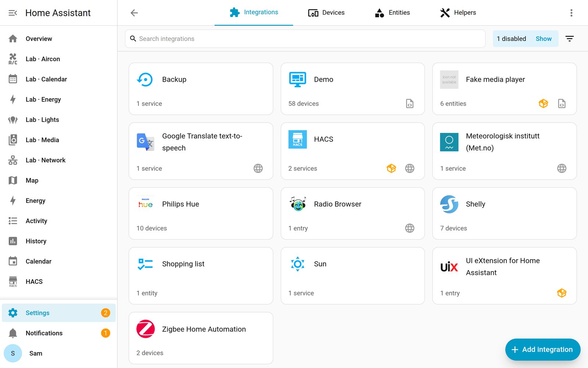This screenshot has width=588, height=368.
Task: Focus the Search integrations field
Action: point(305,39)
